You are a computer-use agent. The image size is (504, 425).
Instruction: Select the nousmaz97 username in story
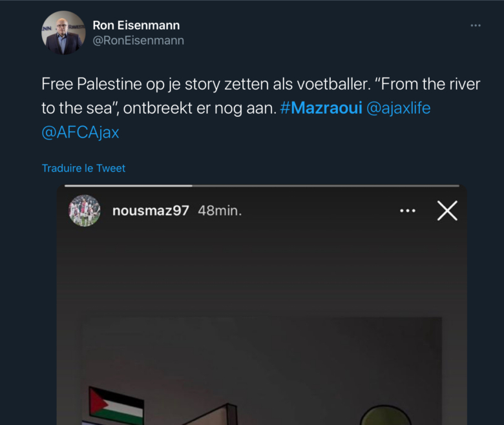151,211
